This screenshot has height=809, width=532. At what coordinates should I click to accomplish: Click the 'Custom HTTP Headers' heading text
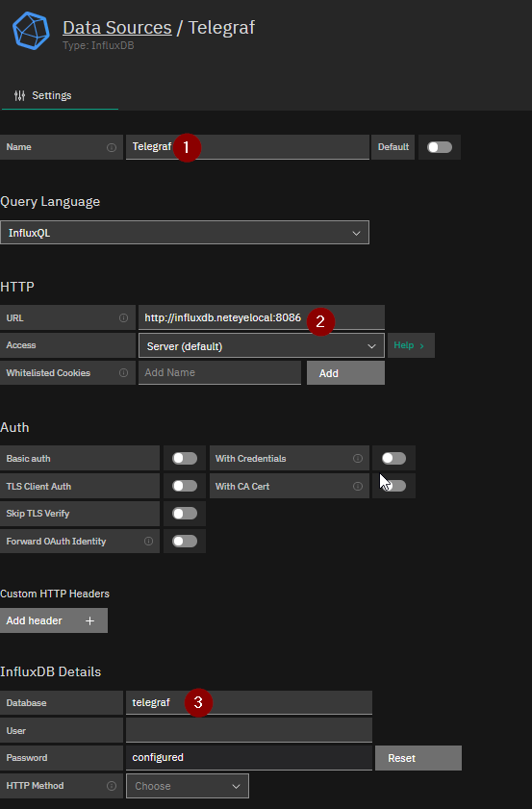click(x=55, y=594)
